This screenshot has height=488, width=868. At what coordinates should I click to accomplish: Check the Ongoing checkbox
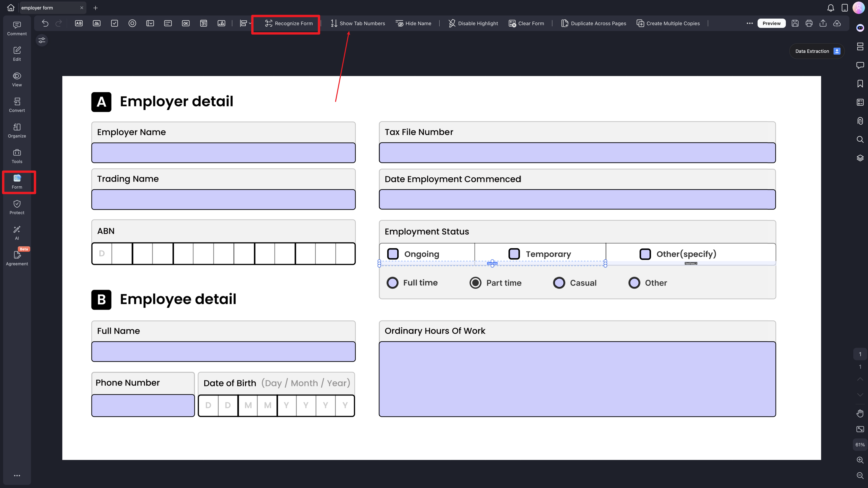[x=393, y=254]
